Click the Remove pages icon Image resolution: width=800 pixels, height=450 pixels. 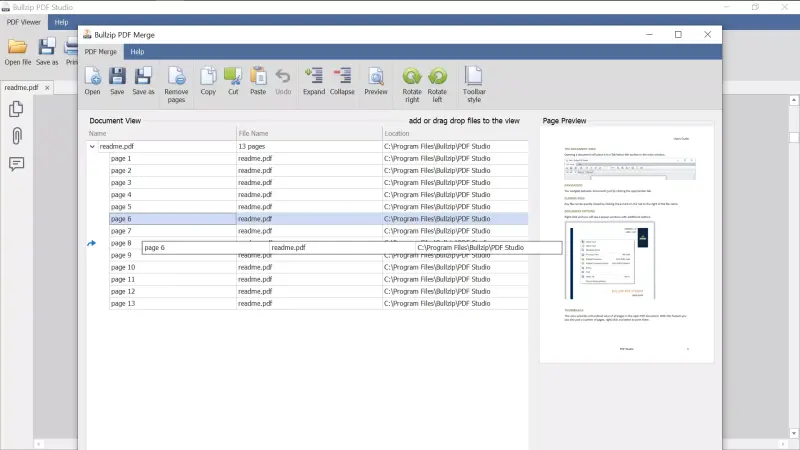click(x=176, y=85)
